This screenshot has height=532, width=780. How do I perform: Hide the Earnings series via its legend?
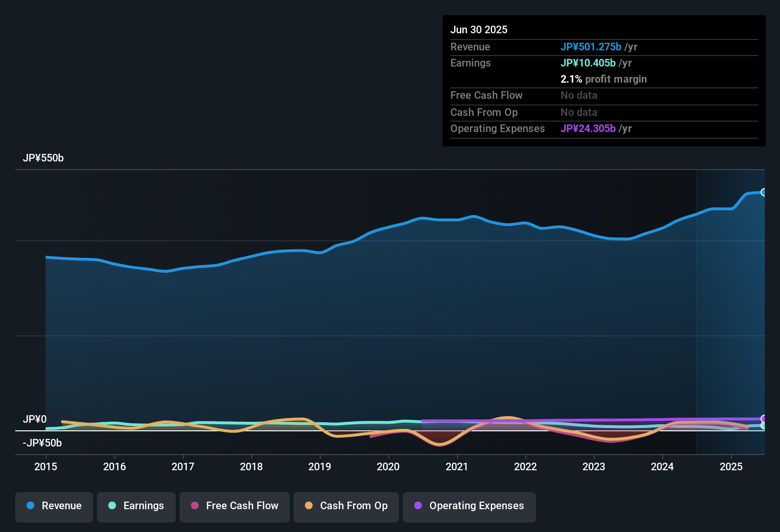(x=136, y=506)
